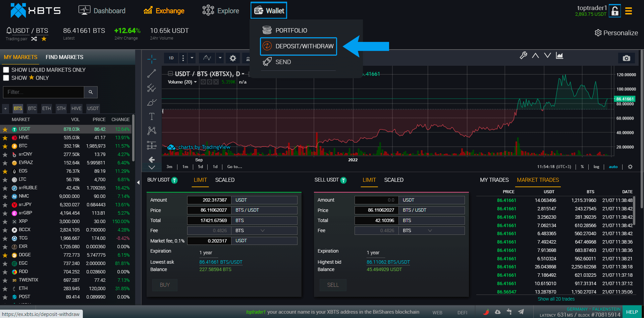This screenshot has width=644, height=318.
Task: Toggle star for DOGE market row
Action: click(5, 255)
